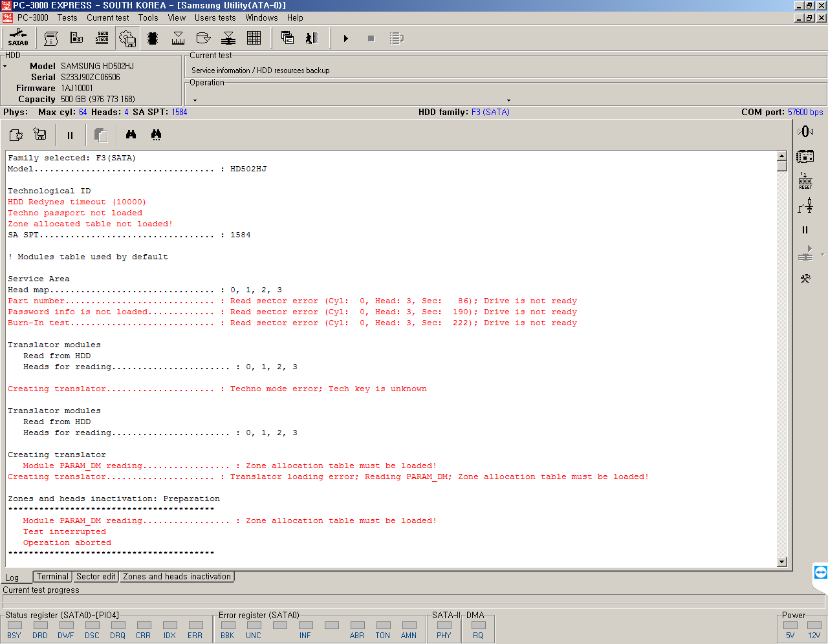Image resolution: width=828 pixels, height=644 pixels.
Task: Click the RESET counter icon in right sidebar
Action: coord(805,181)
